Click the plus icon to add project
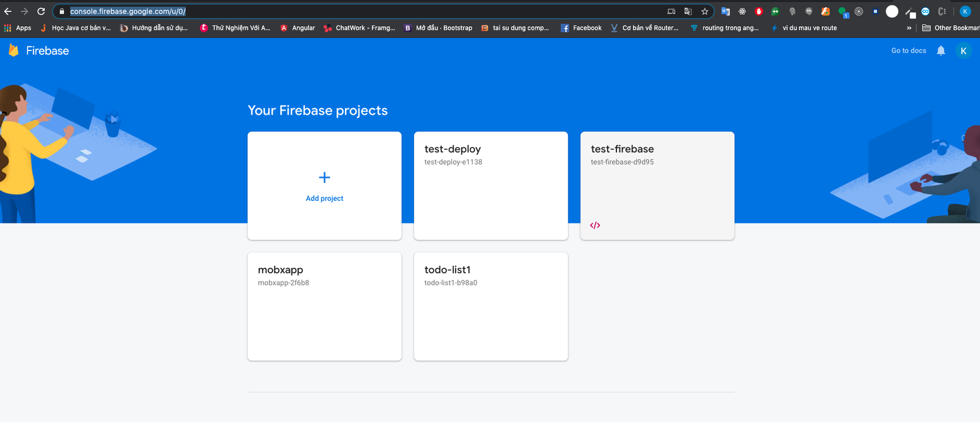Viewport: 980px width, 422px height. point(324,177)
